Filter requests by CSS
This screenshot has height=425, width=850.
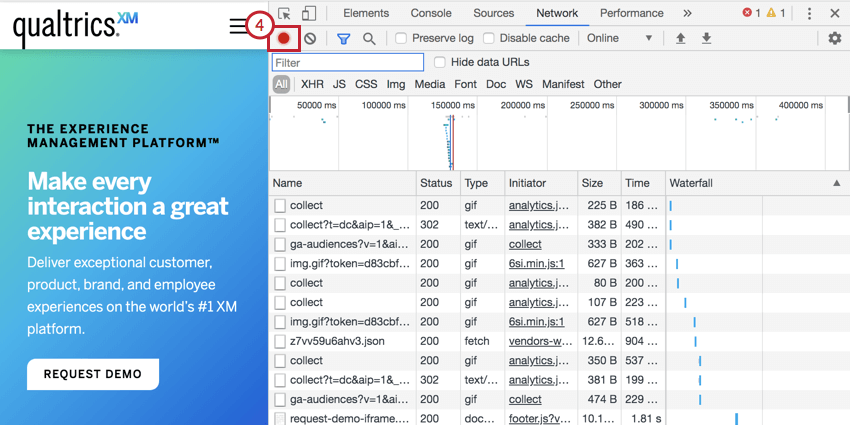[366, 84]
